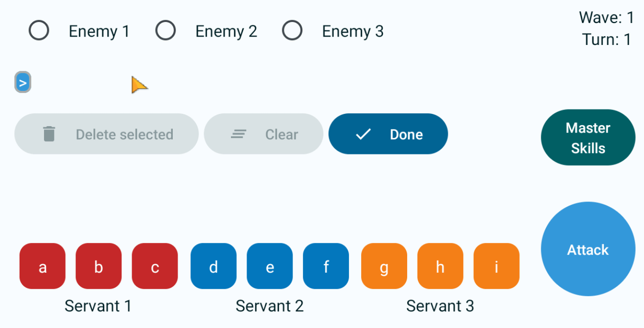Expand the chevron chip near the top left

23,82
